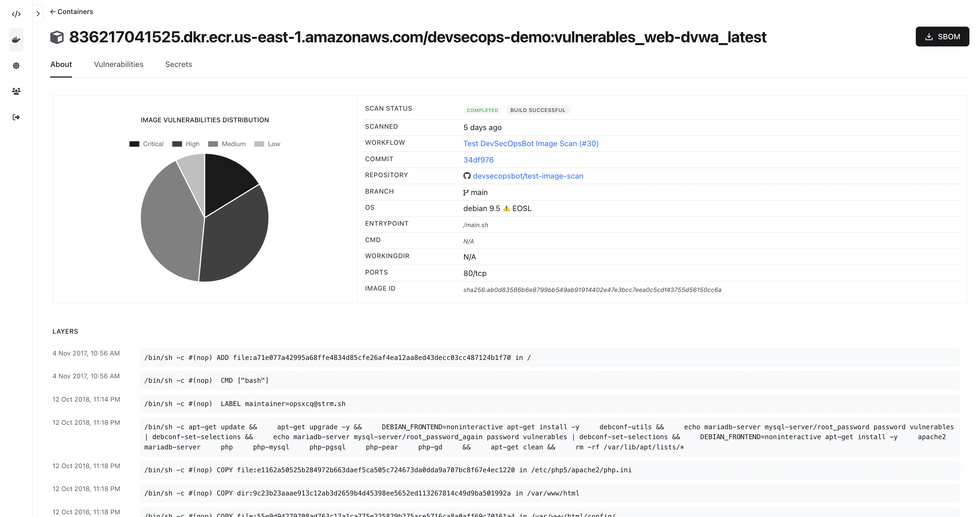This screenshot has width=980, height=517.
Task: Click the branch icon next to main
Action: pyautogui.click(x=466, y=193)
